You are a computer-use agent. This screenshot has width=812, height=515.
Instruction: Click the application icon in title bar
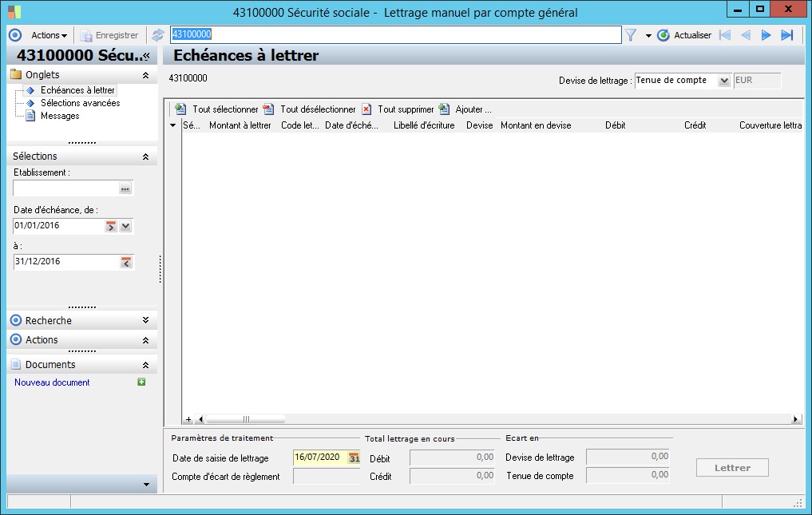coord(14,12)
